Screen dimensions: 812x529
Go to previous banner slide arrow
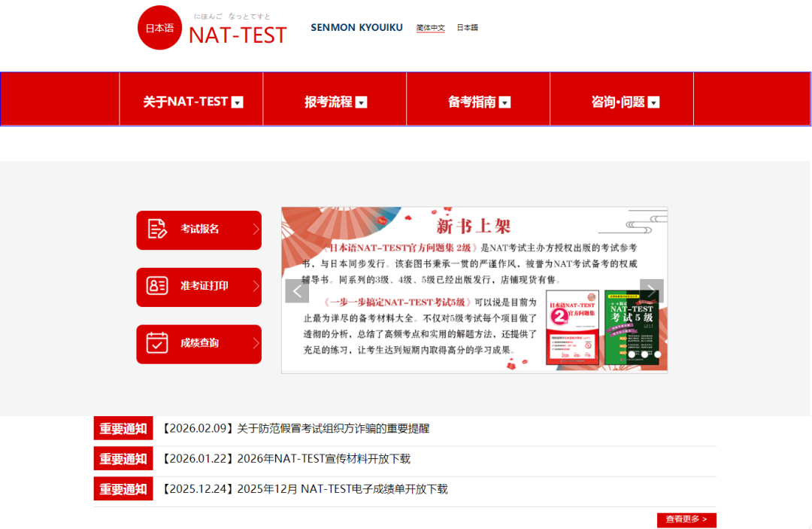point(297,291)
